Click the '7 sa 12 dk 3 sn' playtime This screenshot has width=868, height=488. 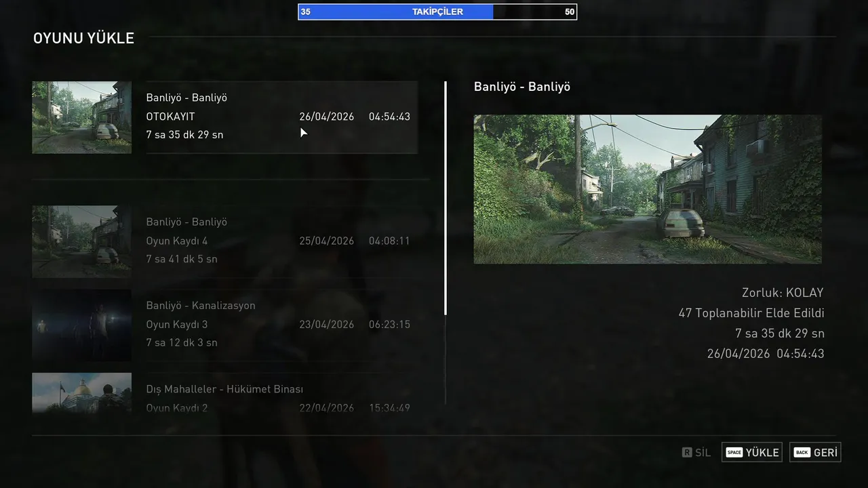click(182, 343)
